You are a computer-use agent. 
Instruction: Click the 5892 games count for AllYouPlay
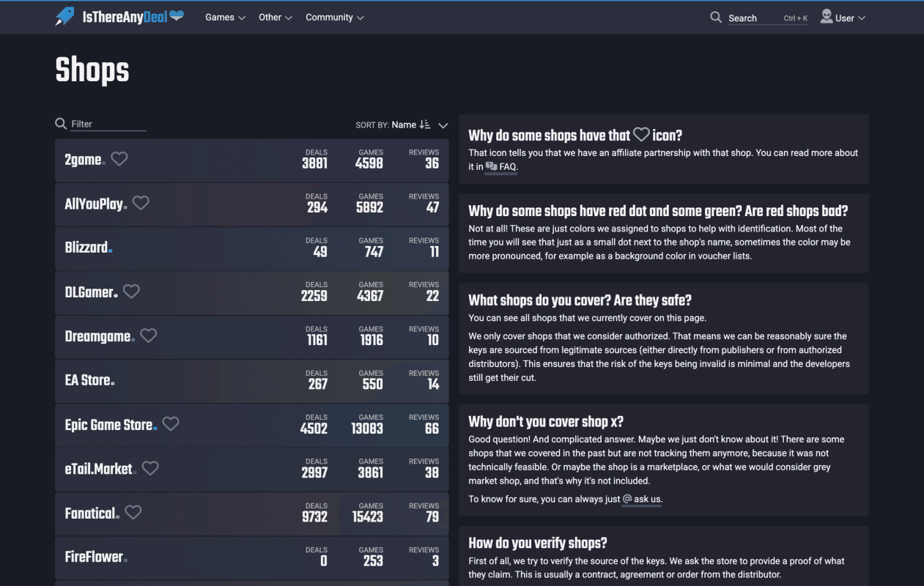pyautogui.click(x=369, y=207)
